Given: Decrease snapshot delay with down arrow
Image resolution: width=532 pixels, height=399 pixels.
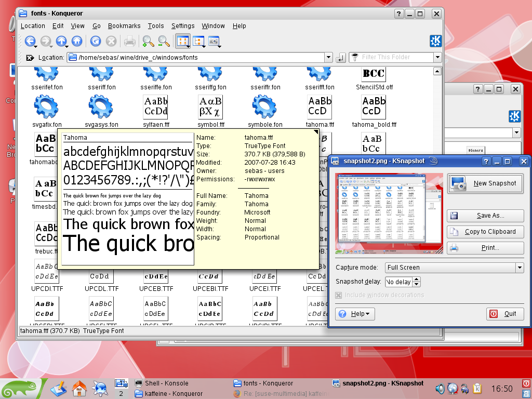Looking at the screenshot, I should [x=417, y=284].
